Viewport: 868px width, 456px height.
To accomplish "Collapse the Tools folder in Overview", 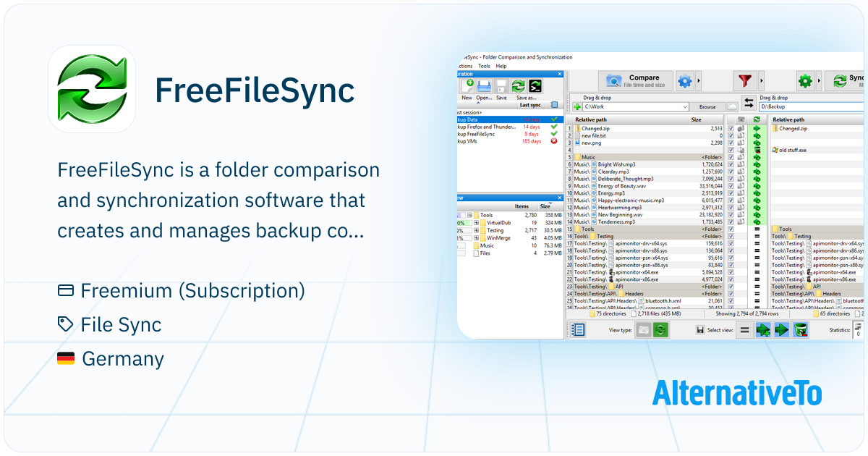I will [x=469, y=215].
